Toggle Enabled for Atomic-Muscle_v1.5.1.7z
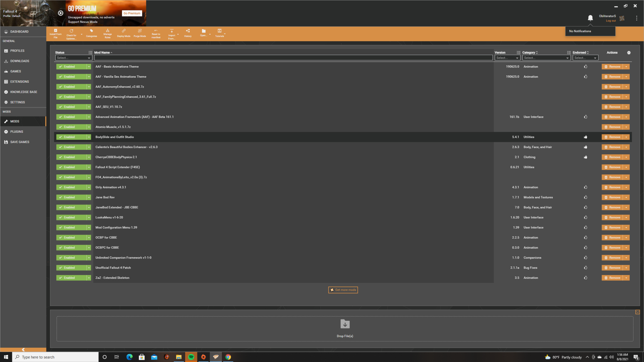The width and height of the screenshot is (644, 362). click(71, 127)
